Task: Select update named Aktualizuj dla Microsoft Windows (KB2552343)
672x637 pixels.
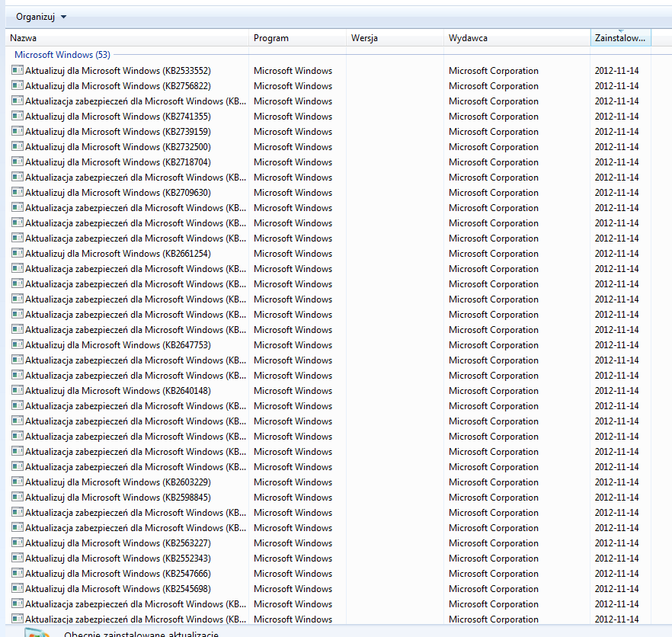Action: click(118, 559)
